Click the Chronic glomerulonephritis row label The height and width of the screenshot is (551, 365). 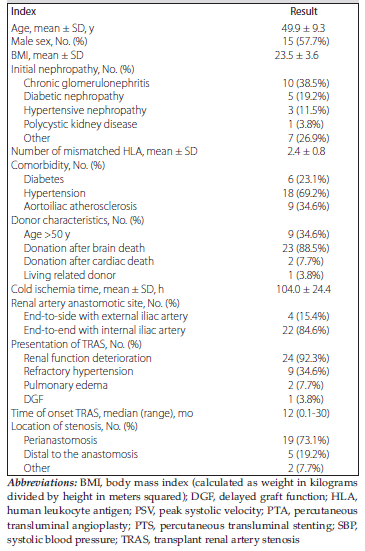(x=86, y=83)
